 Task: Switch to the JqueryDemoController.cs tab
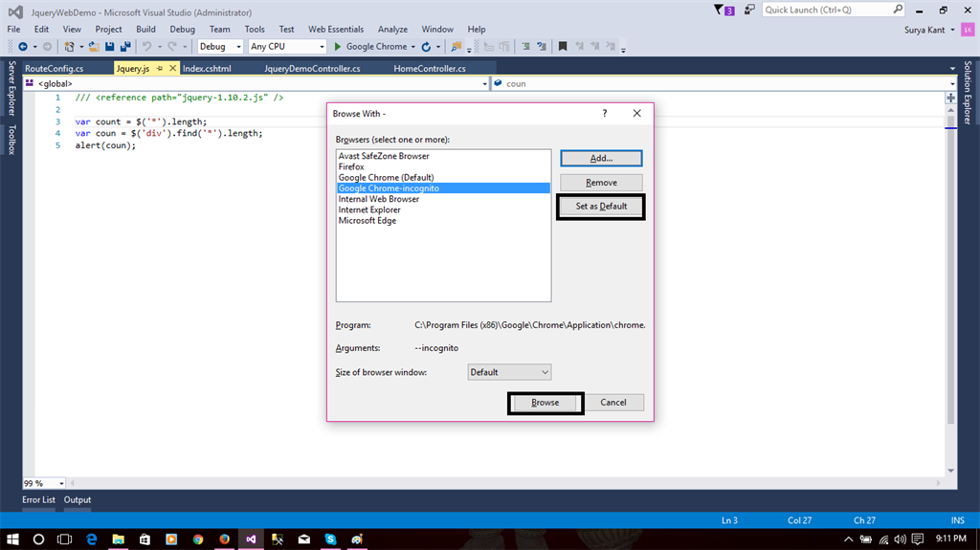pos(312,68)
